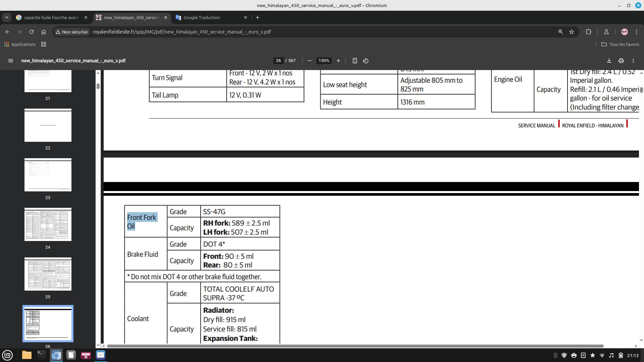Click the fit to page icon

click(355, 61)
